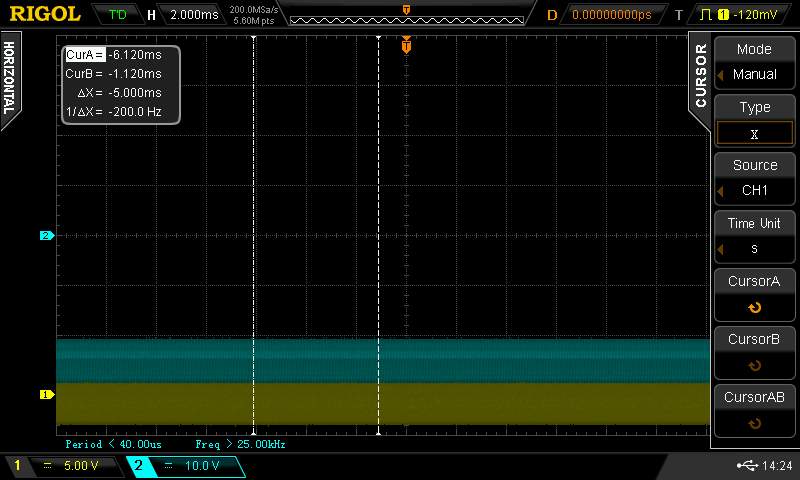This screenshot has height=480, width=800.
Task: Toggle channel 1 using the 5.00 V label
Action: coord(80,466)
